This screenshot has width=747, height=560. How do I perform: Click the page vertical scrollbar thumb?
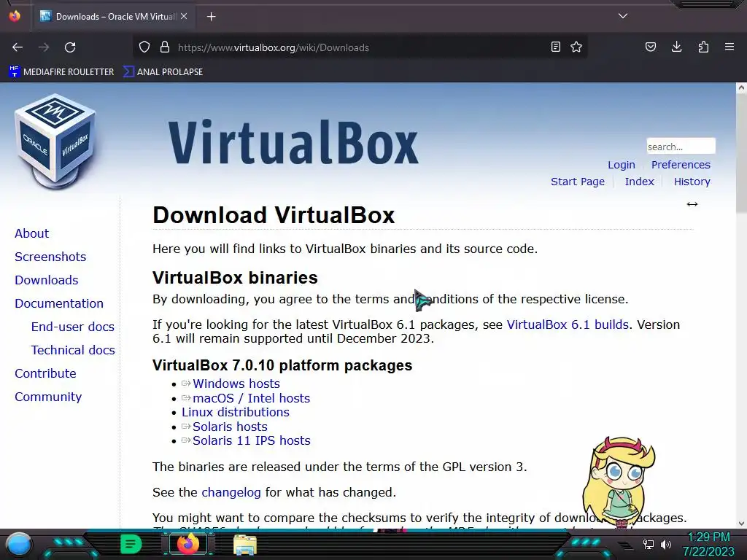point(741,152)
